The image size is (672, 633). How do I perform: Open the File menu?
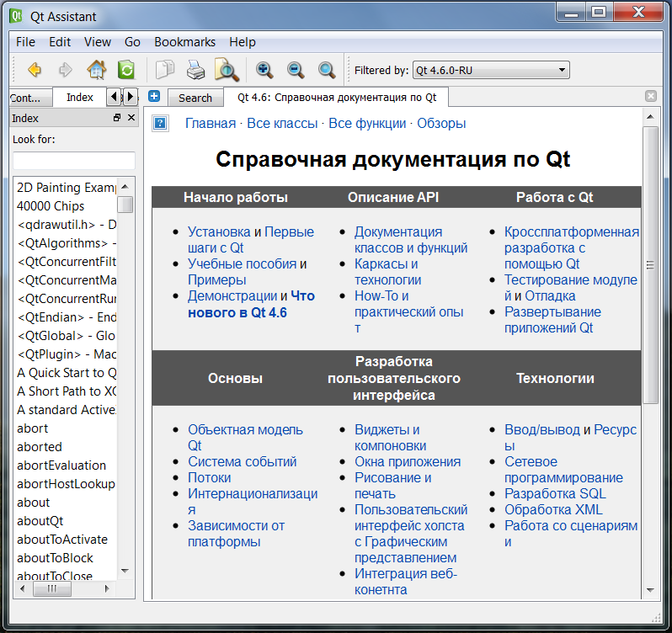click(25, 42)
